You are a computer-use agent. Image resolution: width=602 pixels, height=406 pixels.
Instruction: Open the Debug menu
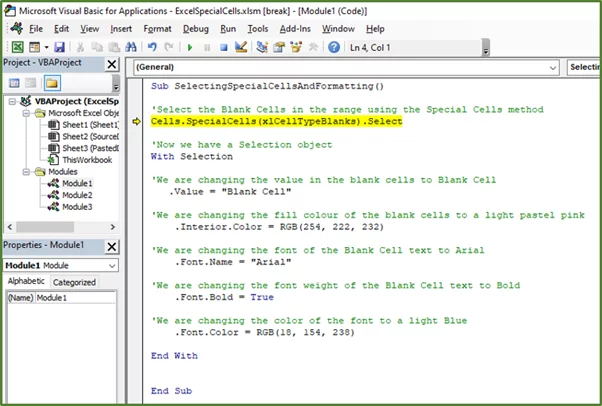[196, 29]
